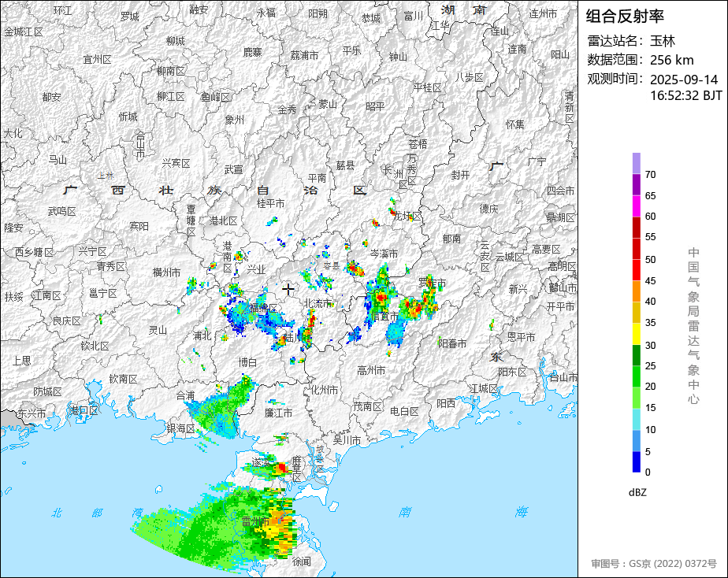728x578 pixels.
Task: Click the 银海区 map label
Action: [181, 429]
